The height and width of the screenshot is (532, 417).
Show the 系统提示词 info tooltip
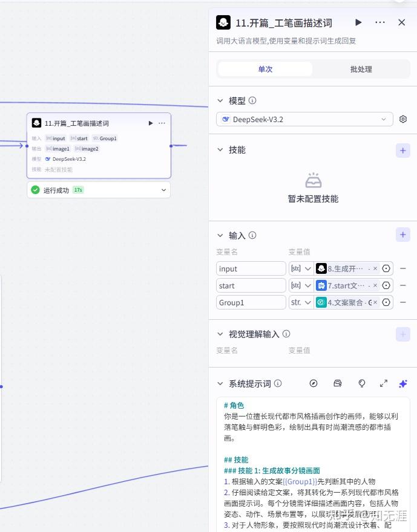coord(278,383)
